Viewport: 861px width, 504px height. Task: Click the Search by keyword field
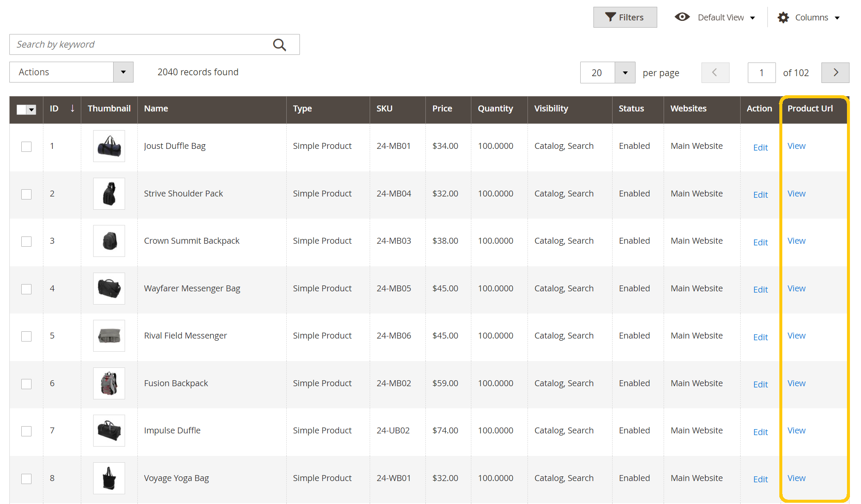point(140,45)
